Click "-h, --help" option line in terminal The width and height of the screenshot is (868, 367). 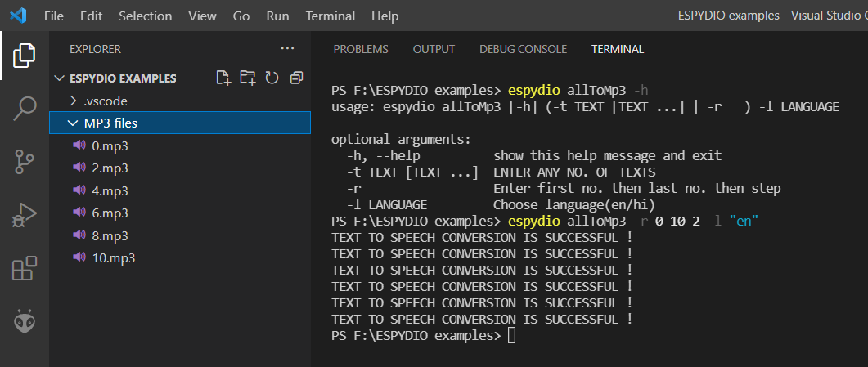[x=533, y=156]
